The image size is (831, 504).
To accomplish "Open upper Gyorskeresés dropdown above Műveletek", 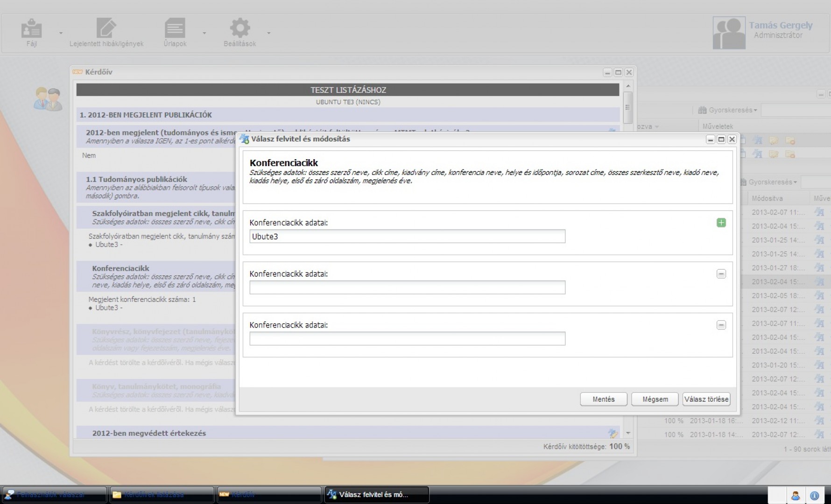I will coord(727,110).
